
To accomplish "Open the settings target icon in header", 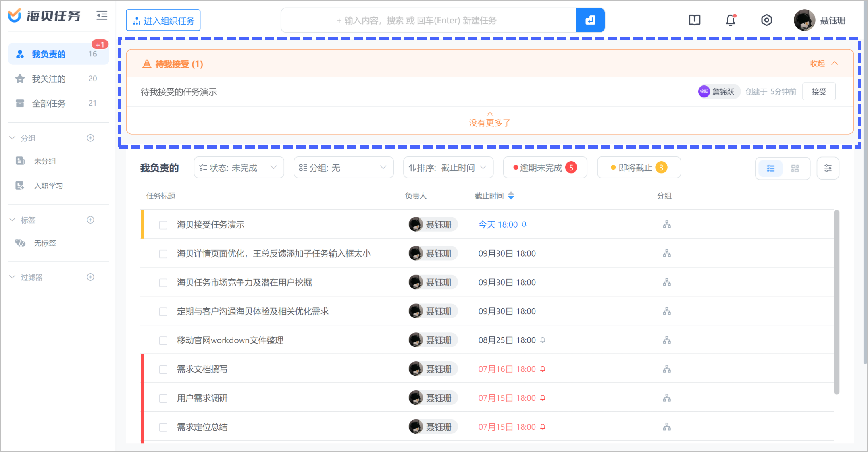I will pos(766,20).
